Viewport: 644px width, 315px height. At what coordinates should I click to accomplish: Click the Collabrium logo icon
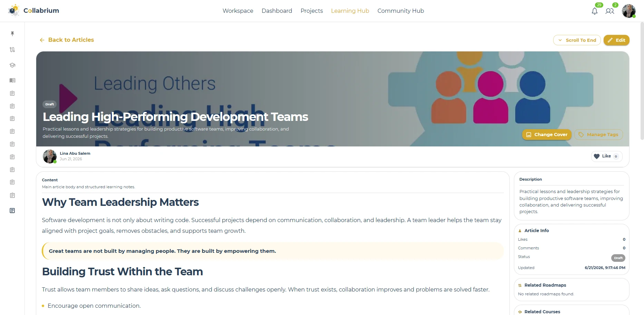click(x=14, y=11)
